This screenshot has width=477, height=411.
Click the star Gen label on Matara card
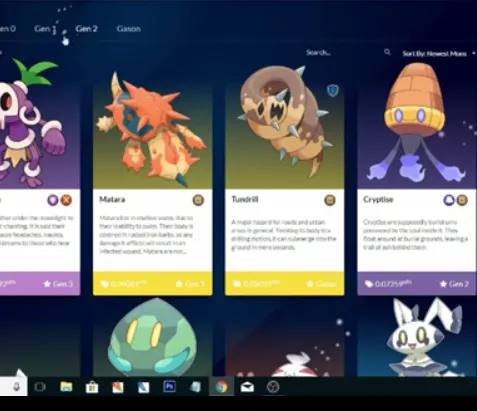pos(190,284)
